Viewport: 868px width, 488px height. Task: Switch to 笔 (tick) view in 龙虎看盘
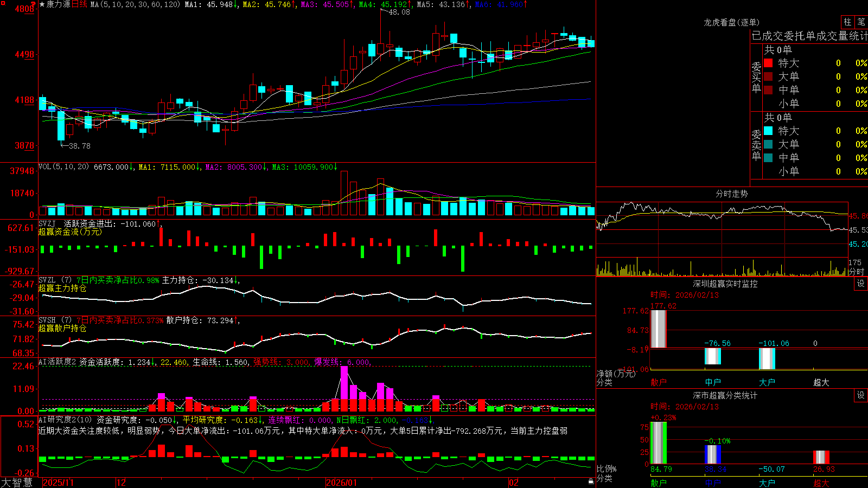click(x=861, y=22)
